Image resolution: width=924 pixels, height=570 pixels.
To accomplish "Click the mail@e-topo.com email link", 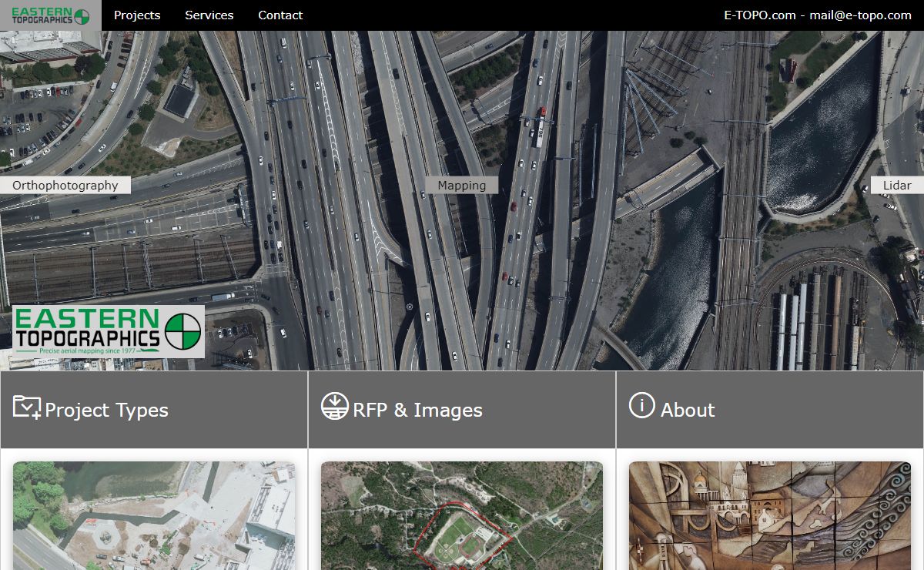I will [860, 15].
